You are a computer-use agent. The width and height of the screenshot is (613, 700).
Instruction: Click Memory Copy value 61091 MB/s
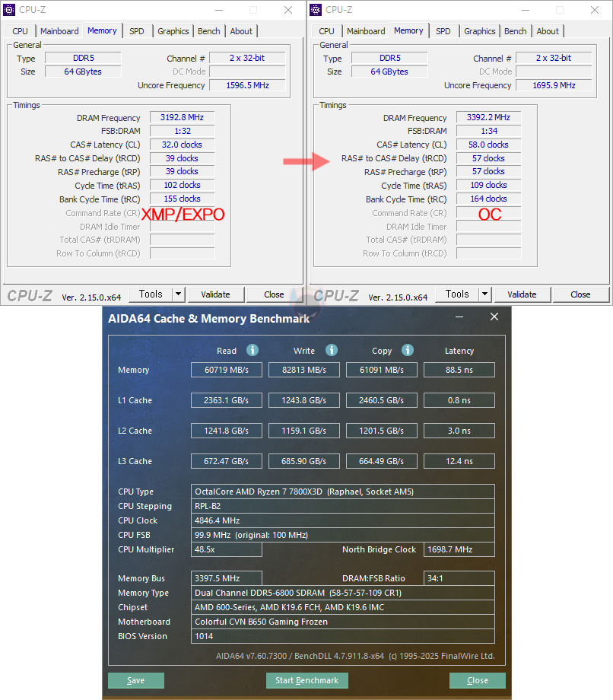(382, 370)
